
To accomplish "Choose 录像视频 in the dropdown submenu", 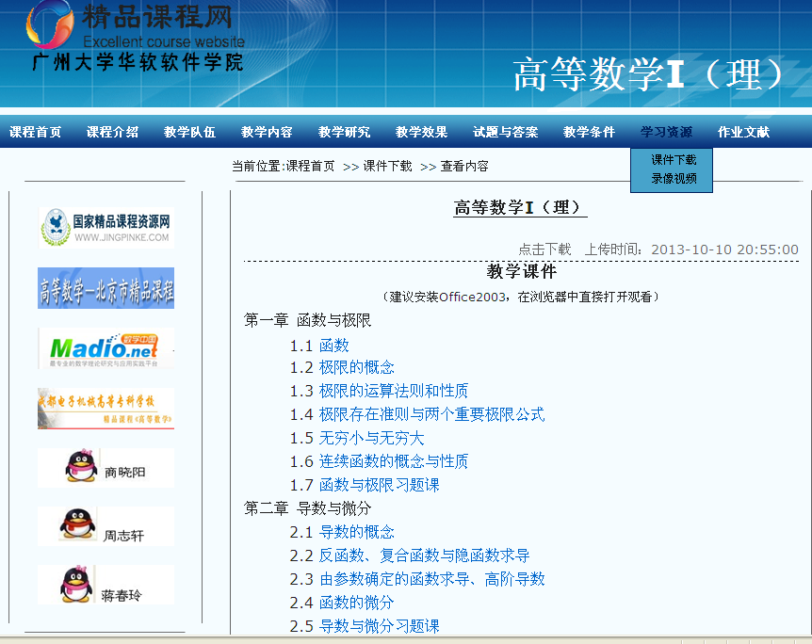I will [x=674, y=179].
